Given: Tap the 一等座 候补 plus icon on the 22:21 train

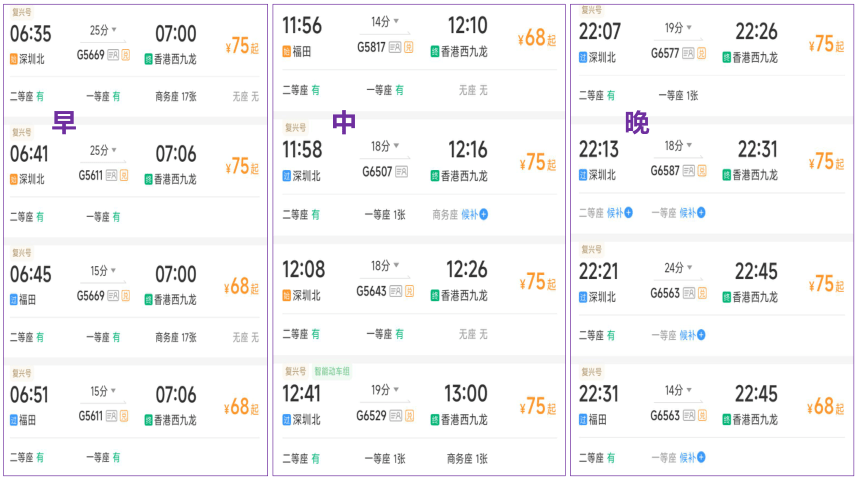Looking at the screenshot, I should (701, 336).
